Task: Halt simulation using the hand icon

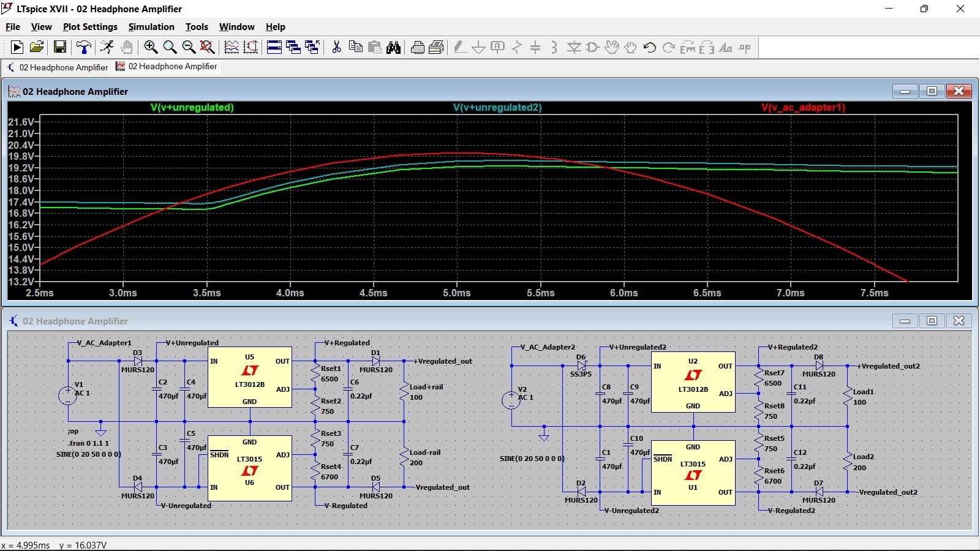Action: click(126, 47)
